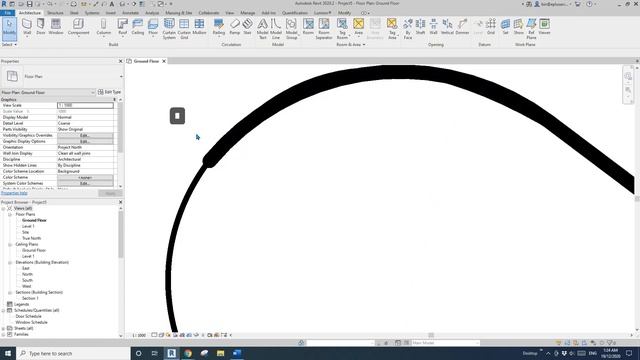Click the Modify tool button
640x360 pixels.
(x=9, y=28)
